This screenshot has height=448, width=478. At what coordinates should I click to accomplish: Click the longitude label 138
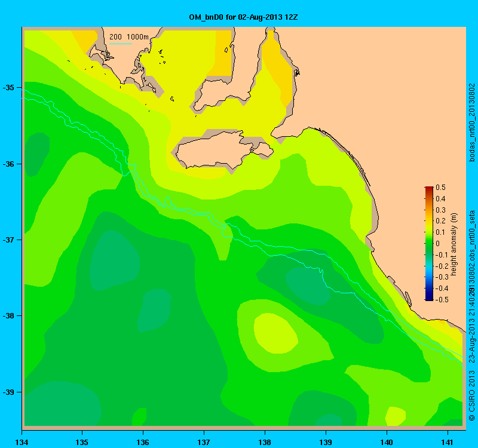pyautogui.click(x=265, y=442)
